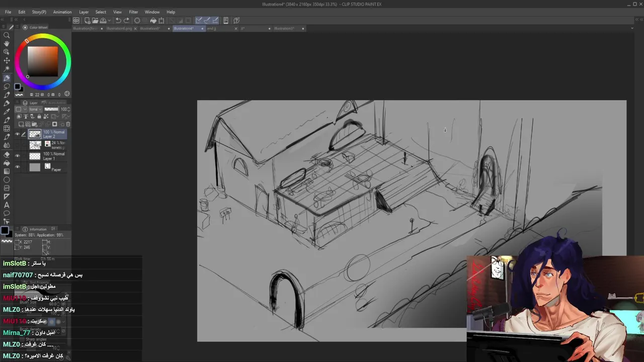This screenshot has height=362, width=644.
Task: Toggle Lock Transparent Pixels icon
Action: tap(46, 116)
